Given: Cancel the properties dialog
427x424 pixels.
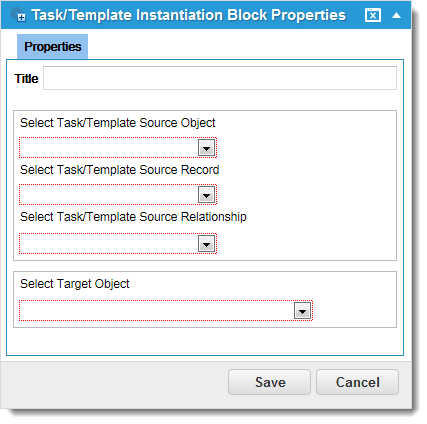Looking at the screenshot, I should (357, 382).
